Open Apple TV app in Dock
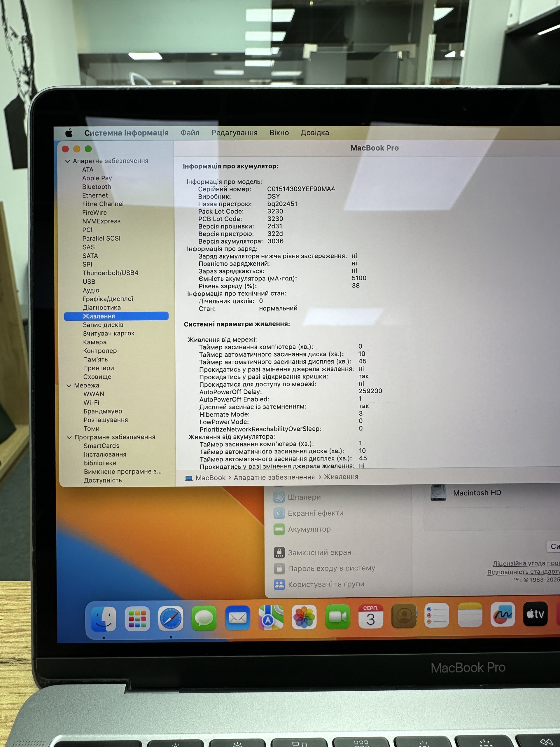This screenshot has width=560, height=747. pos(535,614)
